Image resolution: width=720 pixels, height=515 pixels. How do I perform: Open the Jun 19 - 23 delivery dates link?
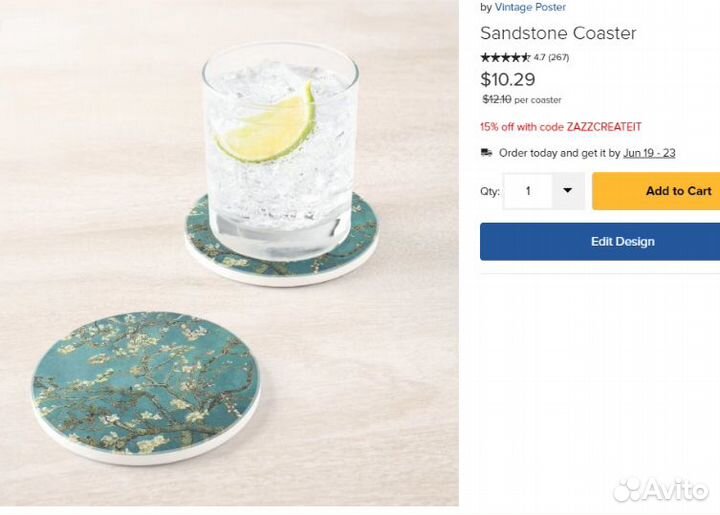pyautogui.click(x=649, y=153)
